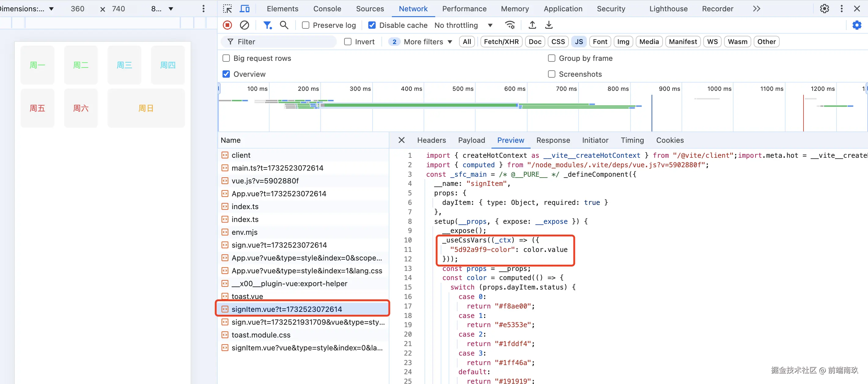Toggle the network filter funnel icon
The image size is (868, 384).
click(267, 25)
